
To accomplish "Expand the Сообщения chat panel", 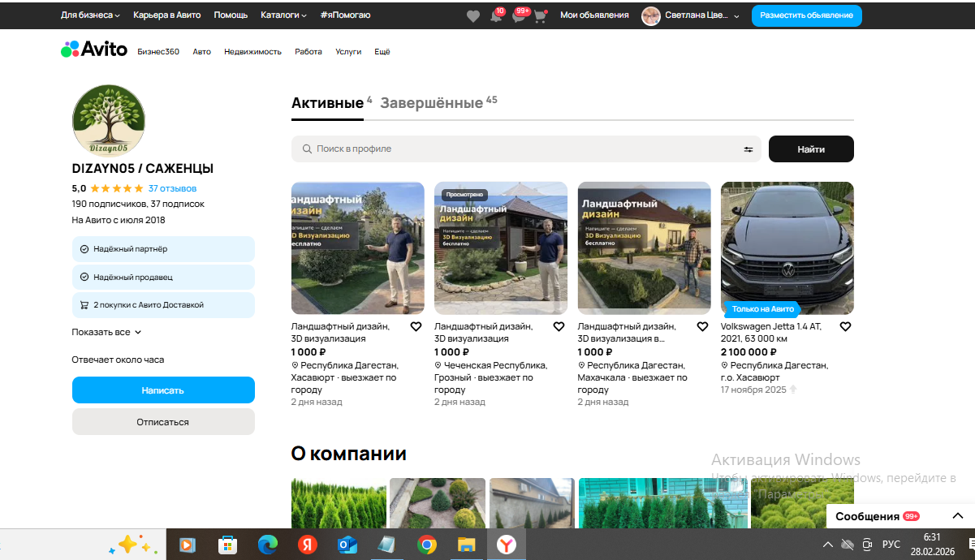I will point(957,516).
